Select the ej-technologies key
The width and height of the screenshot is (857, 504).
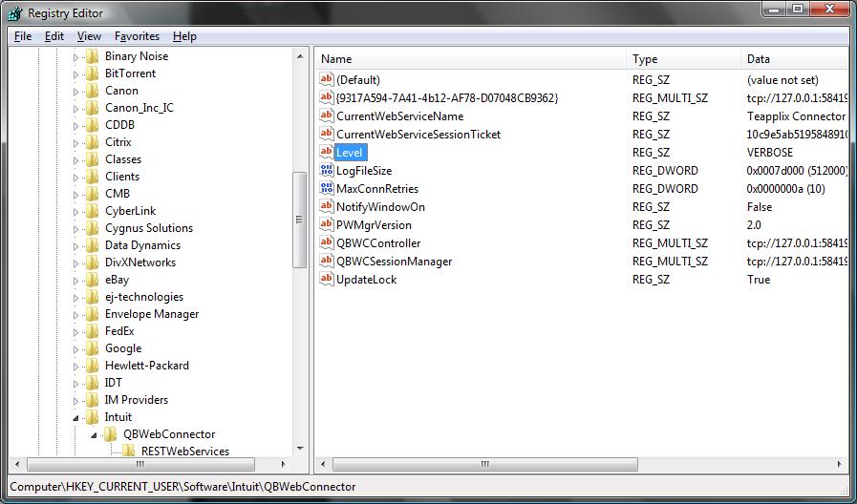(x=144, y=297)
